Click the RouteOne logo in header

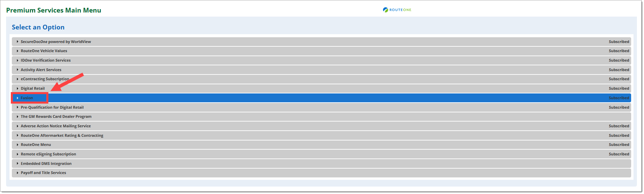[397, 10]
